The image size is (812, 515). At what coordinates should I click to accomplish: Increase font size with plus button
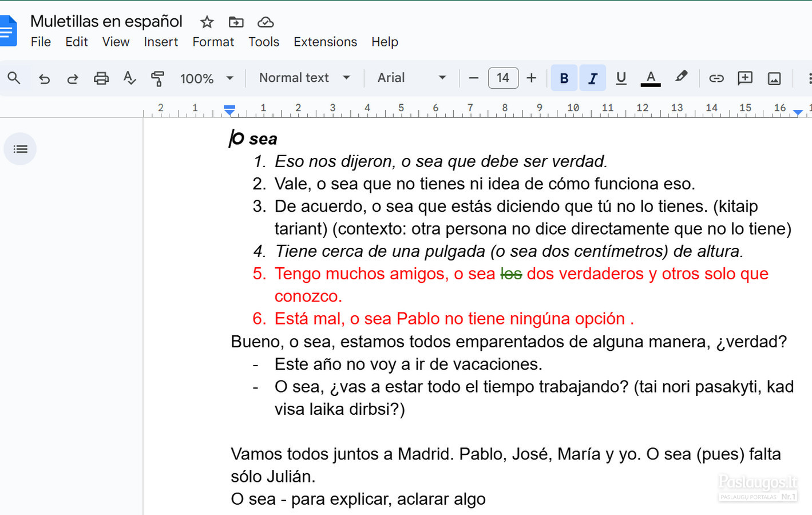[x=531, y=78]
